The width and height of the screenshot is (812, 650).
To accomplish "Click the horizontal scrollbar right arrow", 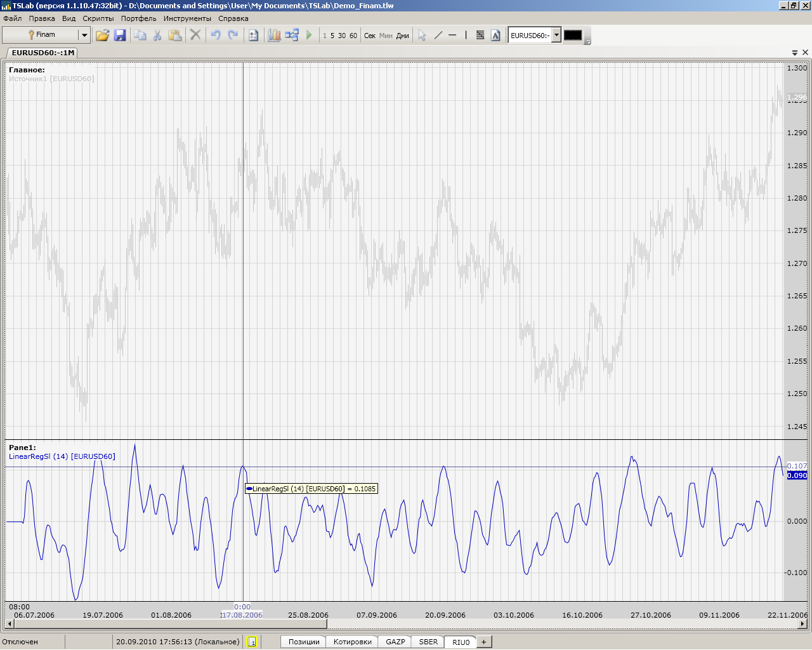I will pos(802,624).
